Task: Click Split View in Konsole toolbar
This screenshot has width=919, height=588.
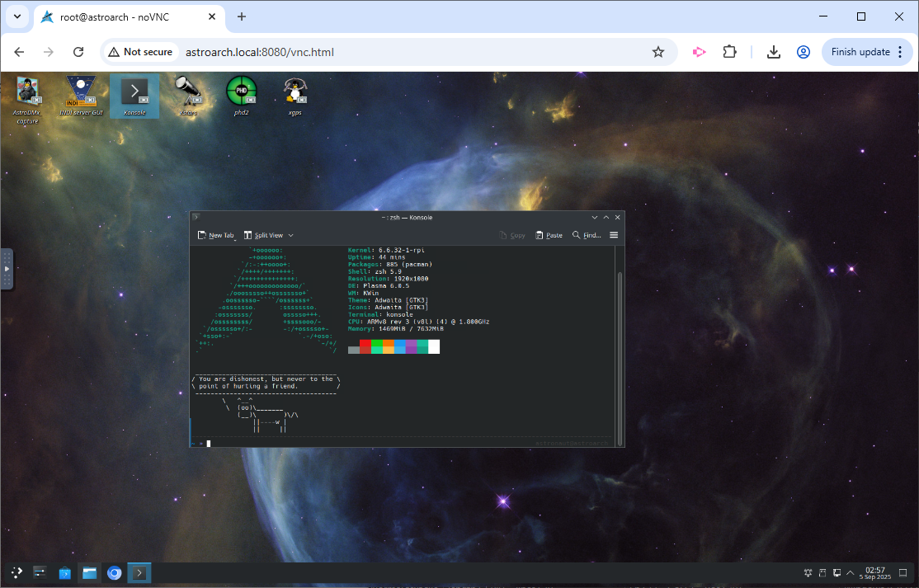Action: click(263, 235)
